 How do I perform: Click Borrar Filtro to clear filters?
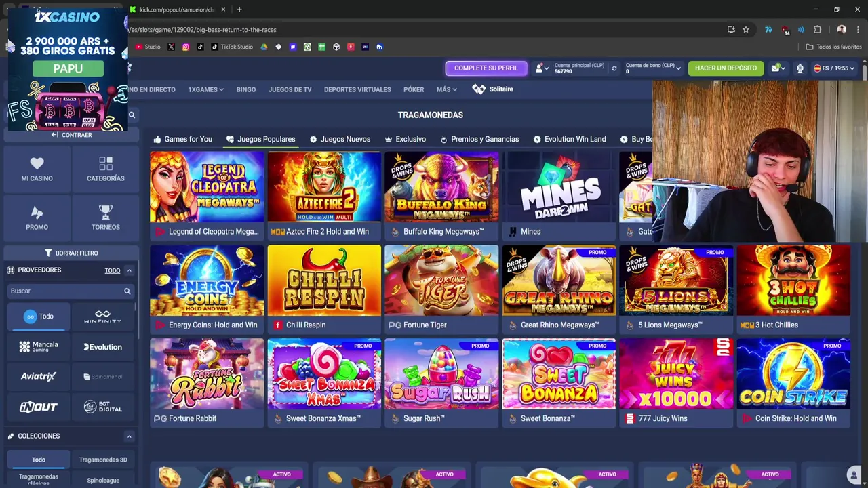[x=71, y=253]
